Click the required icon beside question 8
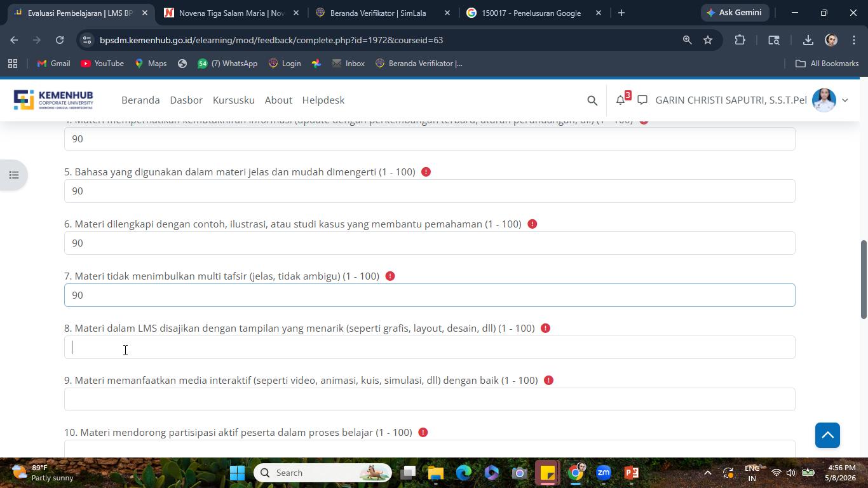Viewport: 868px width, 488px height. 545,329
